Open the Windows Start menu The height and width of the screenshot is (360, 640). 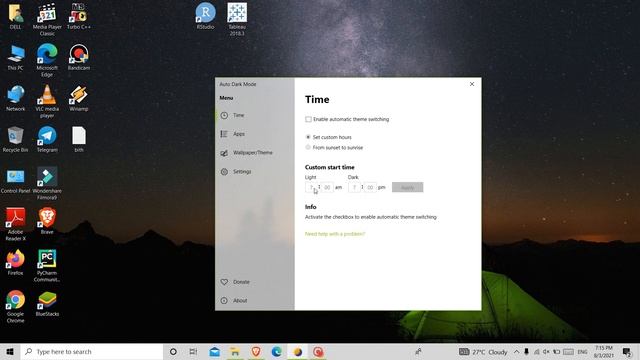pos(10,351)
